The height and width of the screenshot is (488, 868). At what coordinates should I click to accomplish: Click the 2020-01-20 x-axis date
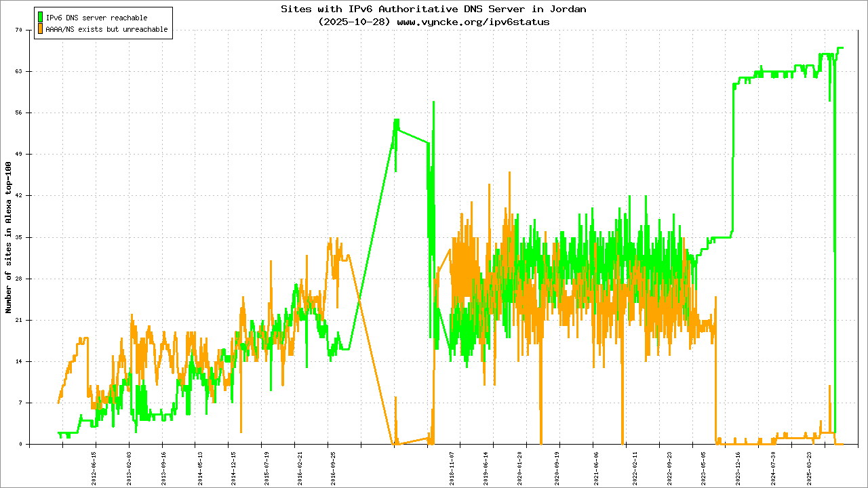click(520, 469)
